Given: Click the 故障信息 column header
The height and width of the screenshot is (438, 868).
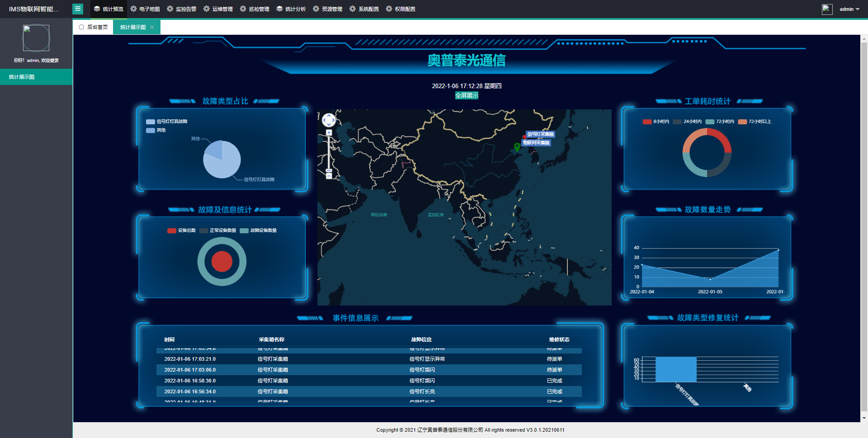Looking at the screenshot, I should tap(421, 339).
